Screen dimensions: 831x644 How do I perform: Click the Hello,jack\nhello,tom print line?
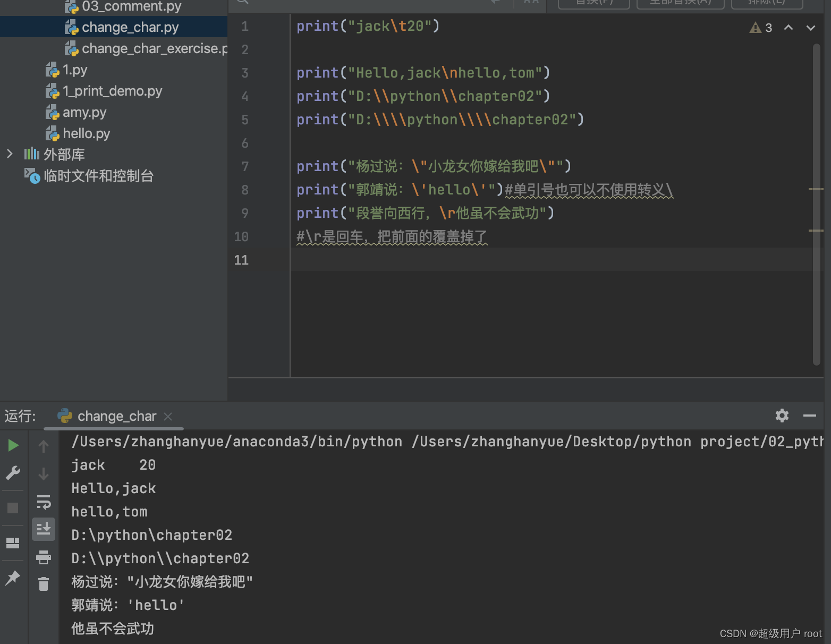click(423, 73)
